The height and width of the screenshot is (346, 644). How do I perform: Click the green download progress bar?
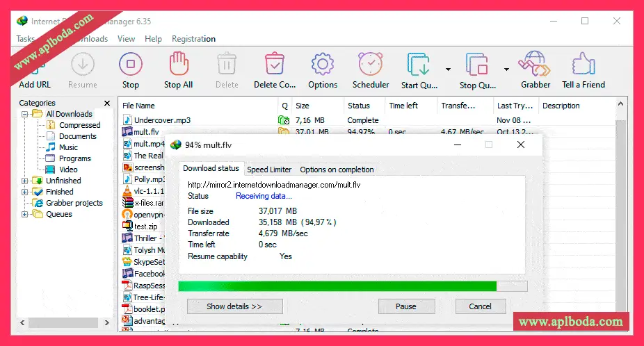tap(337, 286)
